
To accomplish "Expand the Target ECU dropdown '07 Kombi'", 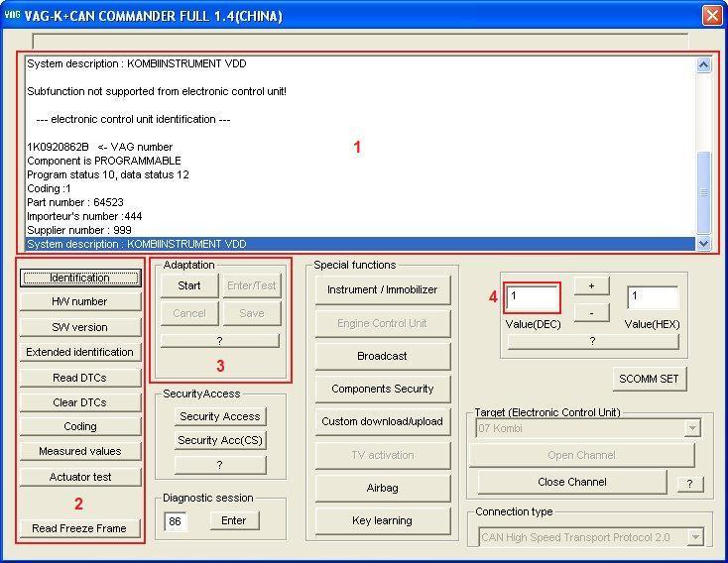I will coord(692,428).
